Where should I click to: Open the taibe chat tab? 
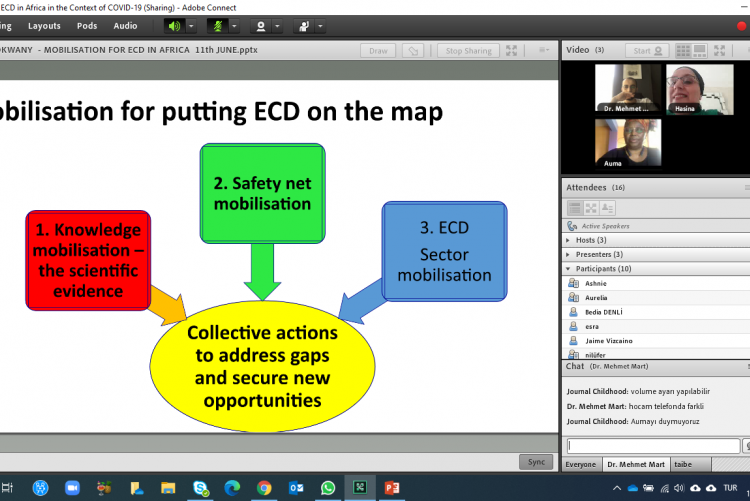[684, 464]
